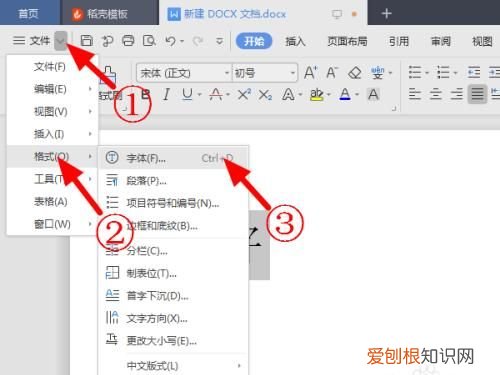This screenshot has width=500, height=375.
Task: Choose 首字下沉(D)... menu item
Action: point(173,296)
